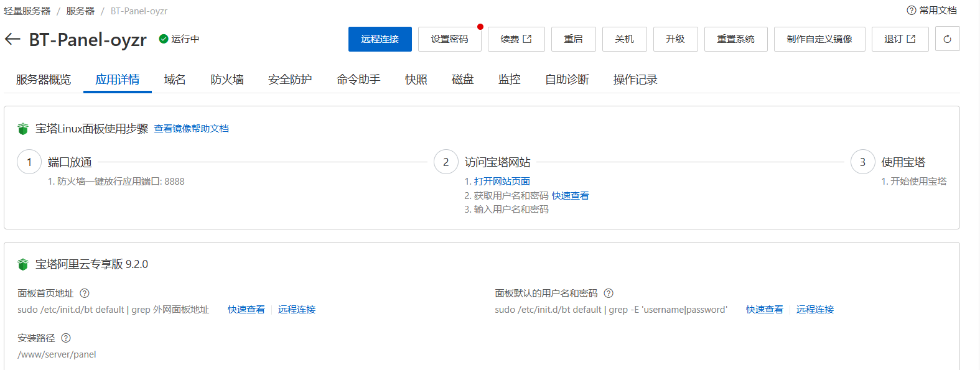Click the /www/server/panel path text
Viewport: 980px width, 370px height.
pos(57,354)
